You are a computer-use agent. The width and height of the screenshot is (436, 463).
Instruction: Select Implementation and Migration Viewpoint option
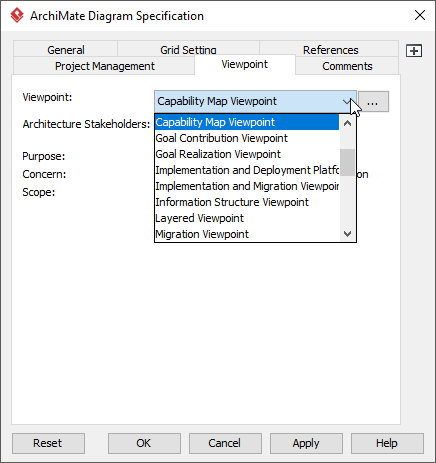pyautogui.click(x=247, y=186)
